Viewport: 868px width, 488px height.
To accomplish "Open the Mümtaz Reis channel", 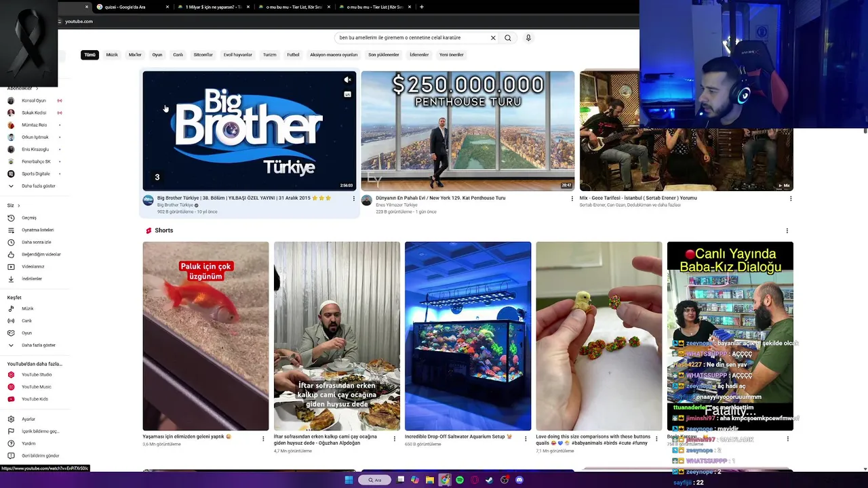I will (x=33, y=125).
